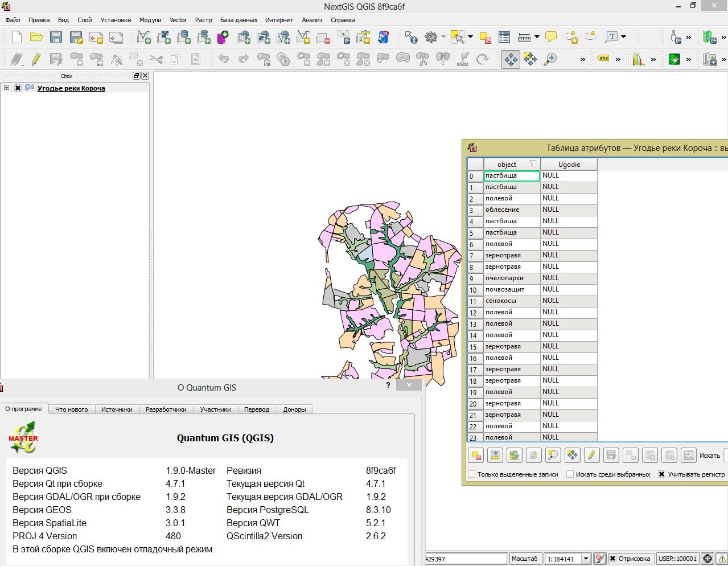The height and width of the screenshot is (566, 728).
Task: Select the Pan Map tool
Action: click(x=511, y=59)
